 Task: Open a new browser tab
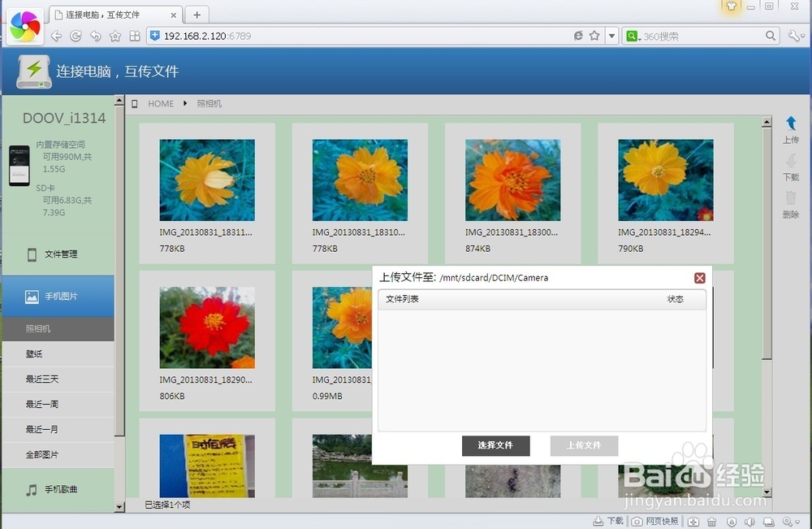click(197, 15)
